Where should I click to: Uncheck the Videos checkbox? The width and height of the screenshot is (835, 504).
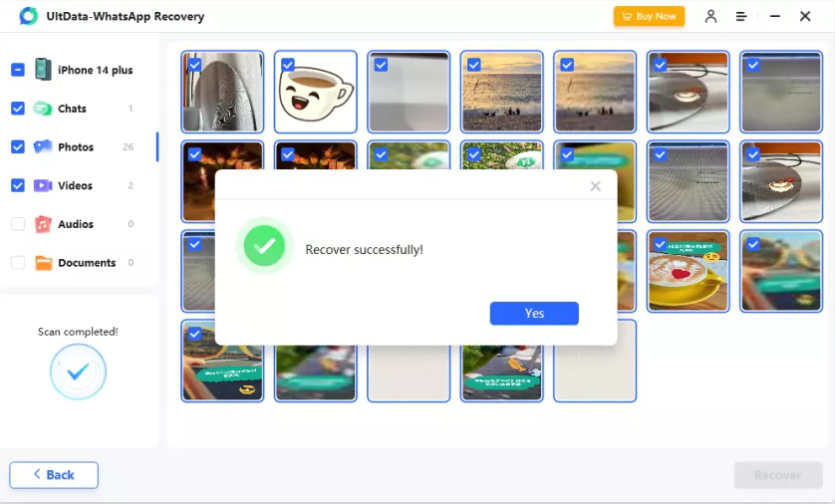point(18,185)
